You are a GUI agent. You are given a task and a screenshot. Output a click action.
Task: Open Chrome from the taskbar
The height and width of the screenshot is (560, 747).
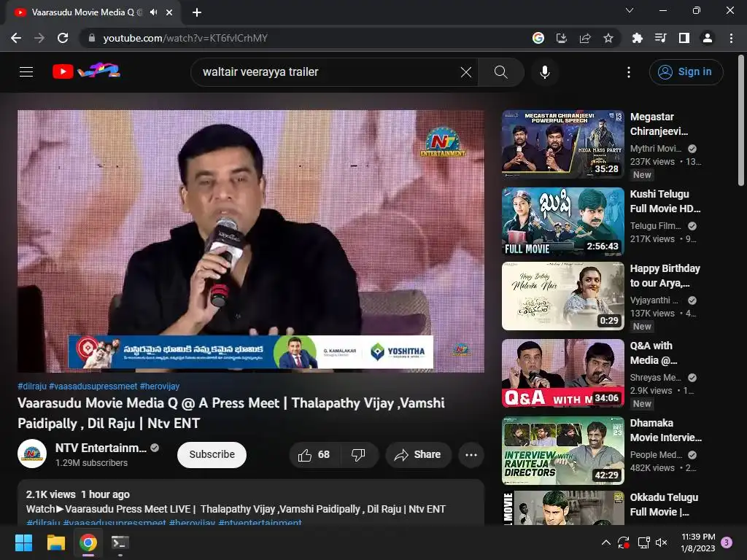[88, 542]
